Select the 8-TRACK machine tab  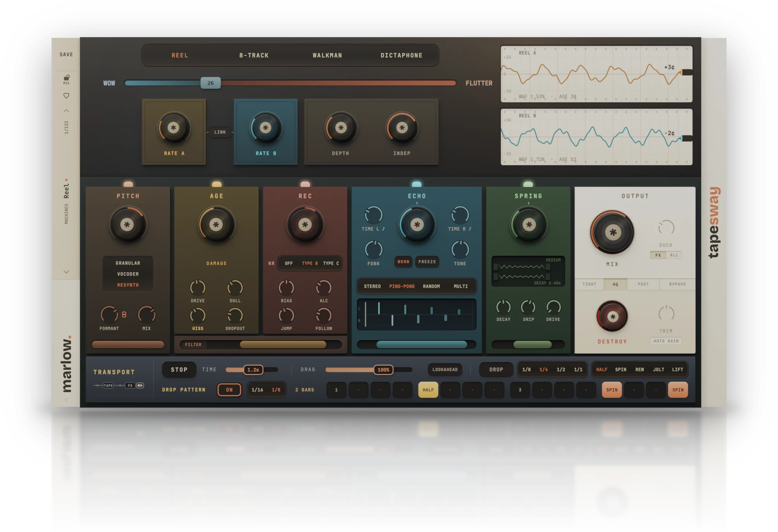tap(254, 55)
